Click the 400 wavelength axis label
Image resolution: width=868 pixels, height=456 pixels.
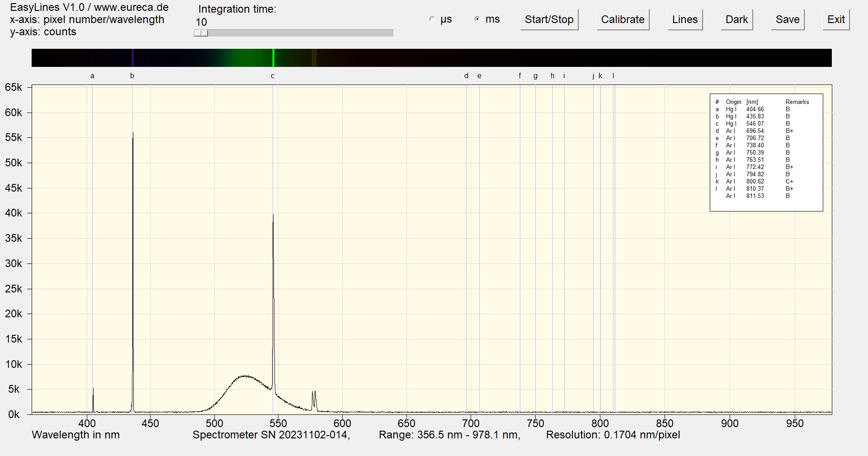click(87, 423)
